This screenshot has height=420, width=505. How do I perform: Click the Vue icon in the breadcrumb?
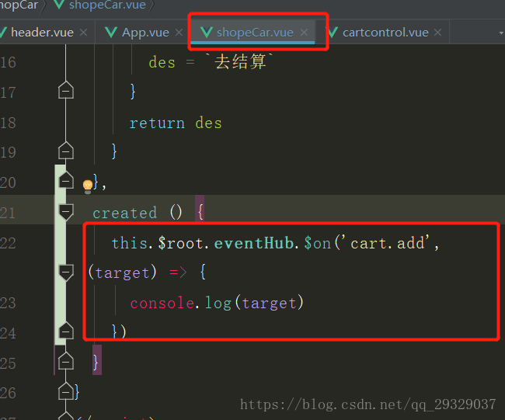[59, 4]
